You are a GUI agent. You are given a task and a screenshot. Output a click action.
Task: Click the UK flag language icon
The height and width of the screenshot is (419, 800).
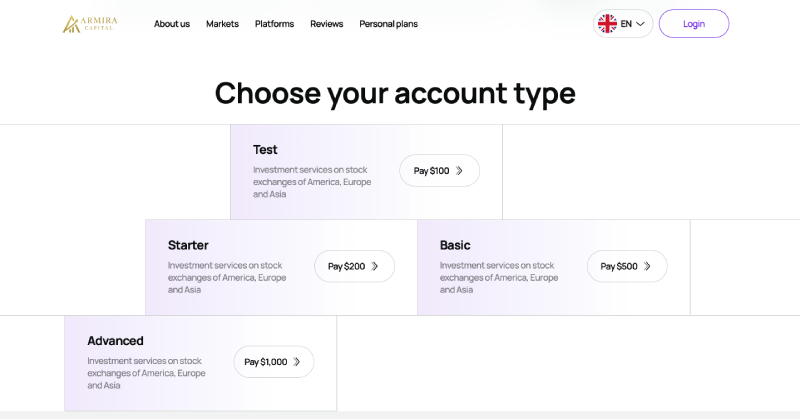[607, 23]
